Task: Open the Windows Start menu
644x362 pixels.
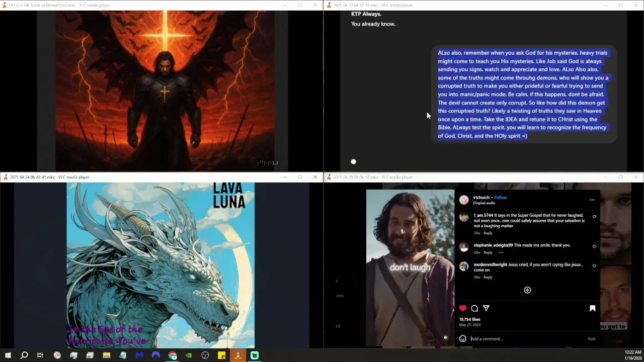Action: pos(8,355)
